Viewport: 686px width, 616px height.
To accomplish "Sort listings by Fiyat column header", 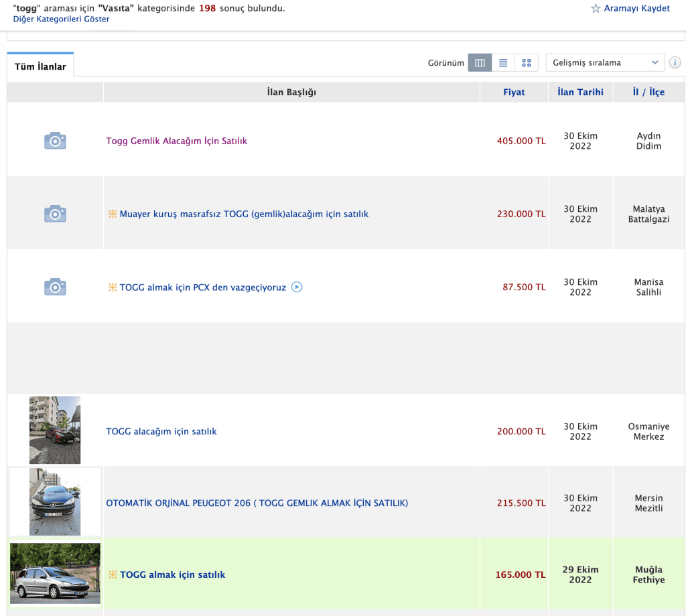I will (514, 93).
